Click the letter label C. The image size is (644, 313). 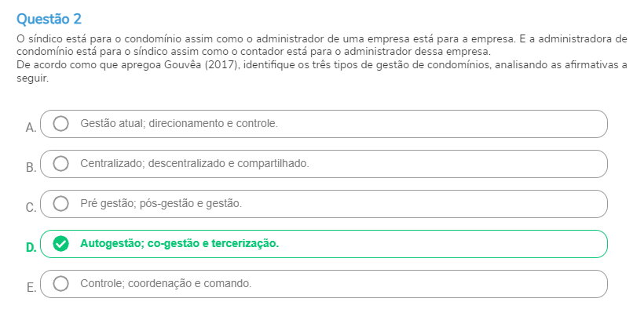pos(31,208)
